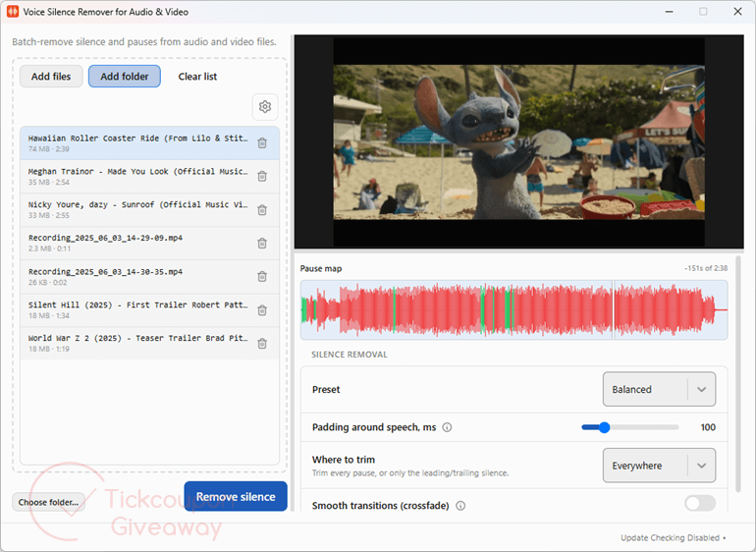Image resolution: width=756 pixels, height=552 pixels.
Task: Show info for Smooth transitions crossfade
Action: click(460, 506)
